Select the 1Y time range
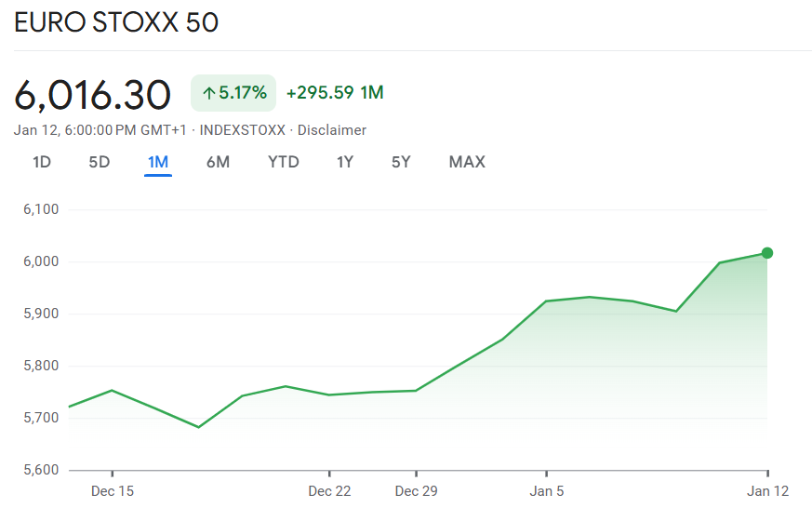This screenshot has width=812, height=508. 345,162
